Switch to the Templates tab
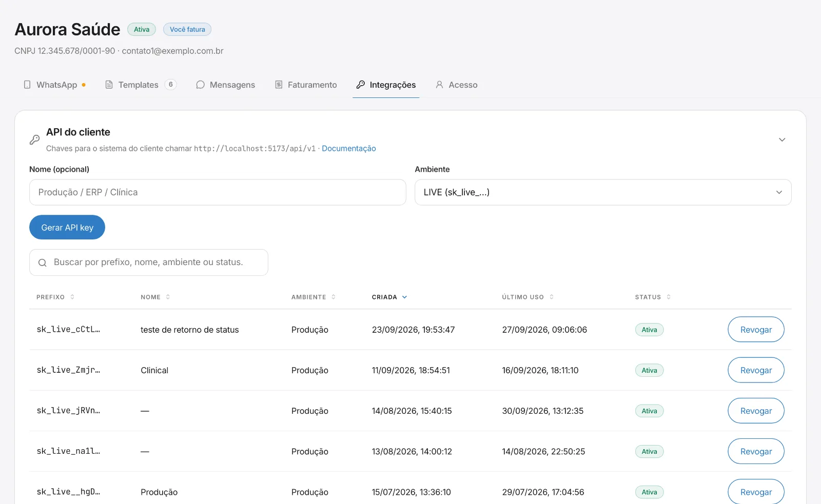 [x=141, y=85]
